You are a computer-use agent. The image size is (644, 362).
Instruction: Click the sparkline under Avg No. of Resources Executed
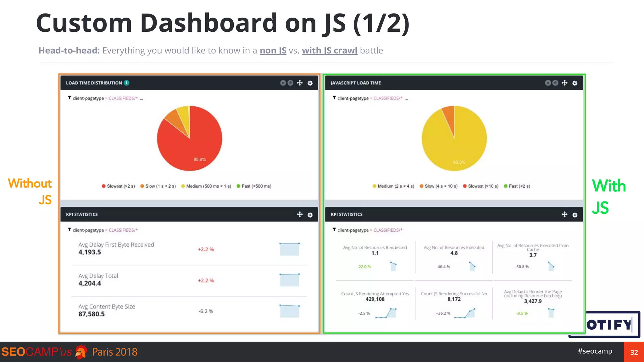tap(472, 266)
